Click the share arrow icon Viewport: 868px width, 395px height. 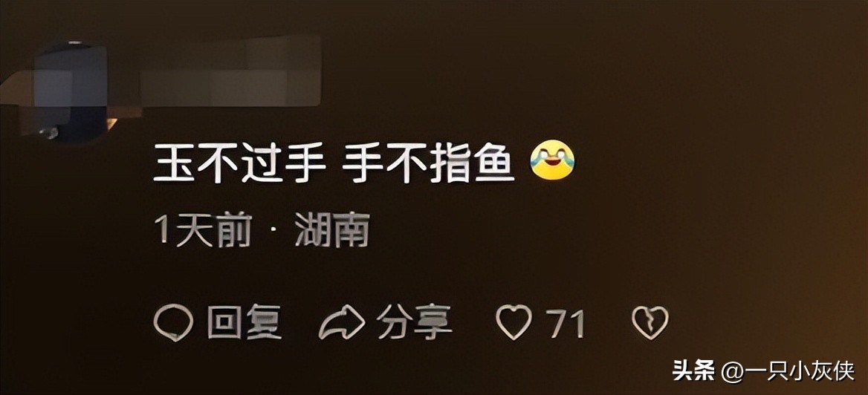(x=342, y=322)
